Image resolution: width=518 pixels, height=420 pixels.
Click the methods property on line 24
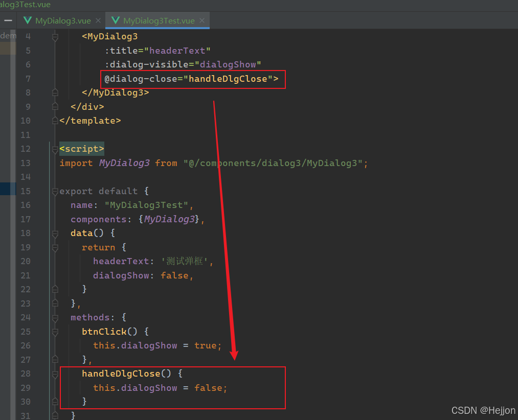pos(90,317)
